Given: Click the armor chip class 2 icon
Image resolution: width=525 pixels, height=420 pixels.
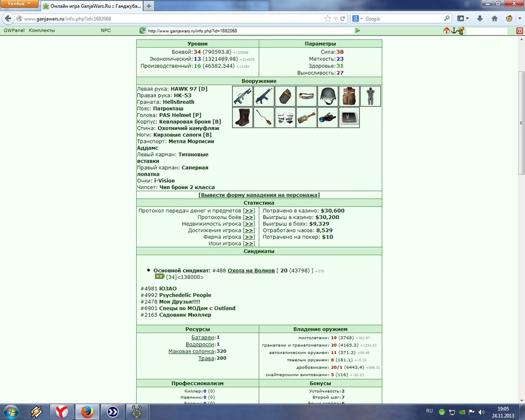Looking at the screenshot, I should 349,117.
